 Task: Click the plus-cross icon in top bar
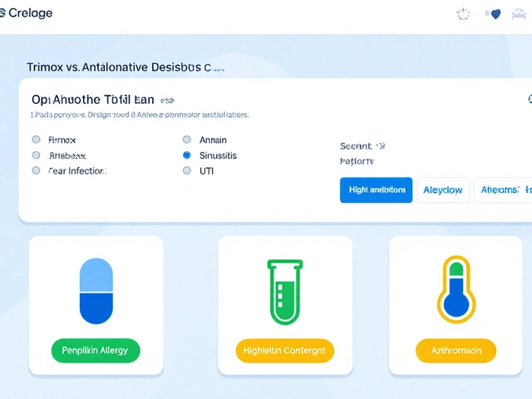pyautogui.click(x=464, y=14)
